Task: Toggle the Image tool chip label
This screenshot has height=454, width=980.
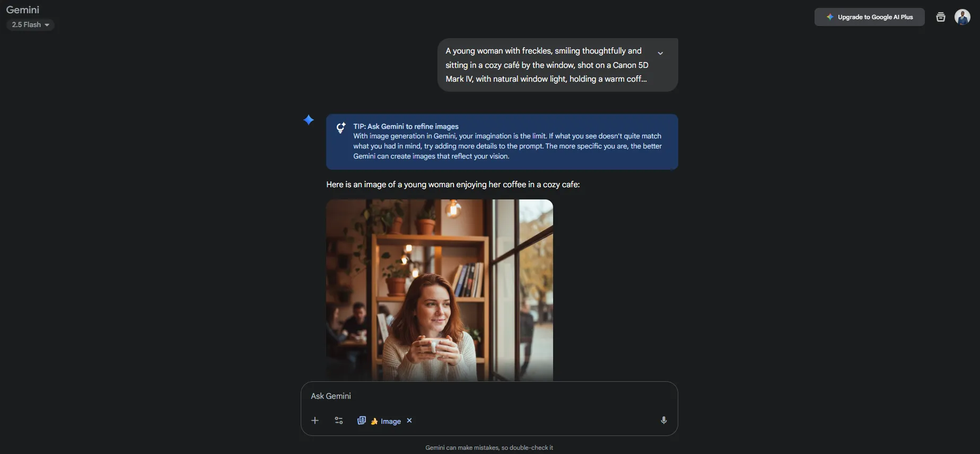Action: click(391, 421)
